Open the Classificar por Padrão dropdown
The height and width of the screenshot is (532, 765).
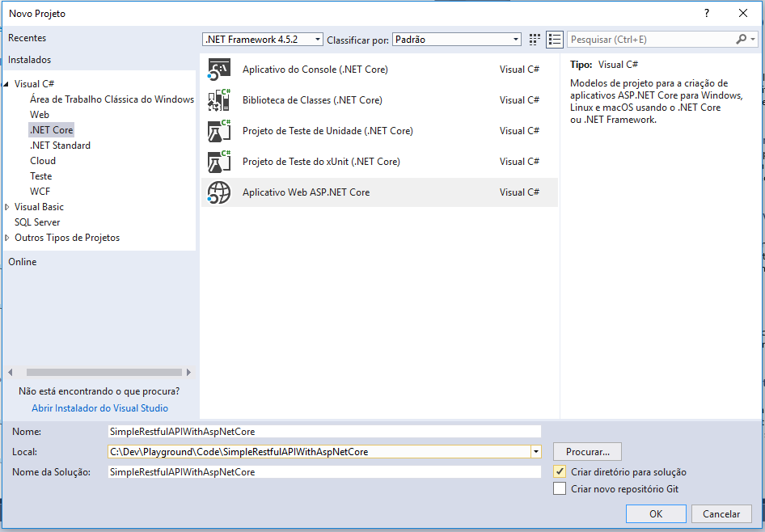coord(457,40)
